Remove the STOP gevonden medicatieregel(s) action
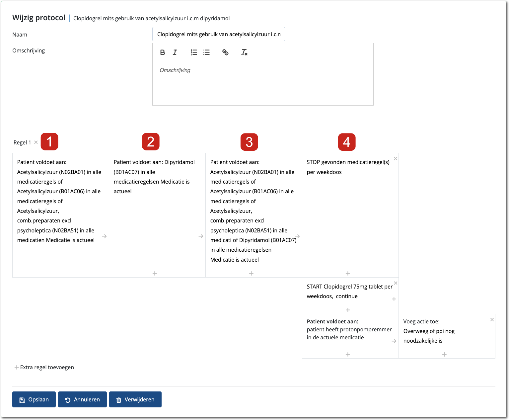Viewport: 509px width, 420px height. coord(396,159)
